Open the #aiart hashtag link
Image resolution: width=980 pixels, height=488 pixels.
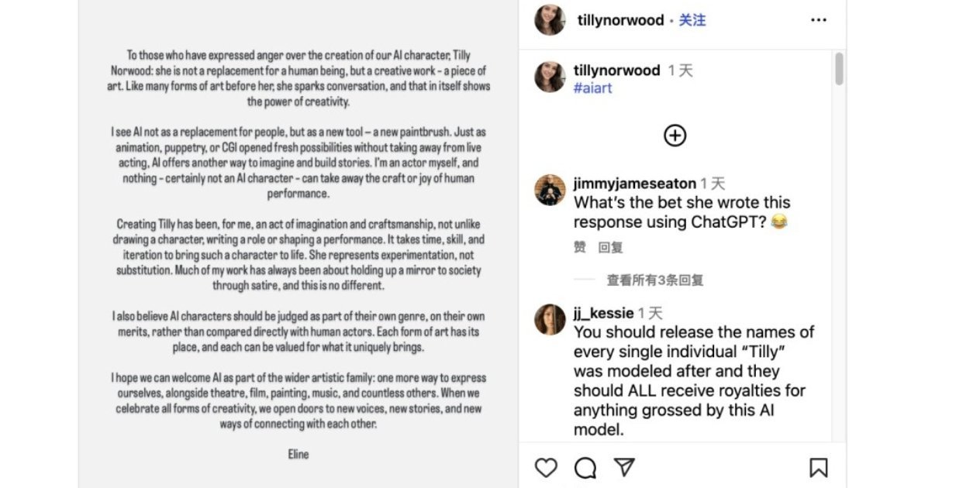pyautogui.click(x=592, y=88)
